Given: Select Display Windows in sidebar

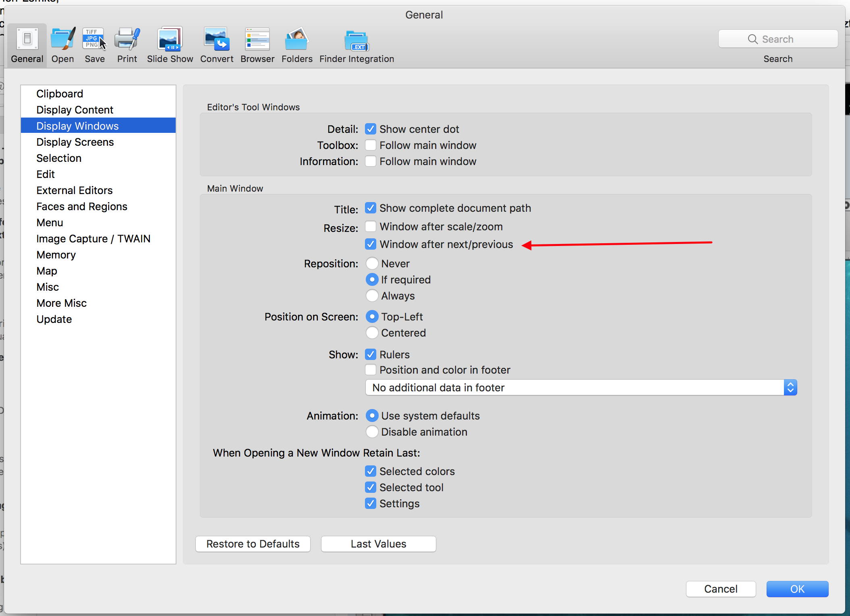Looking at the screenshot, I should point(98,126).
